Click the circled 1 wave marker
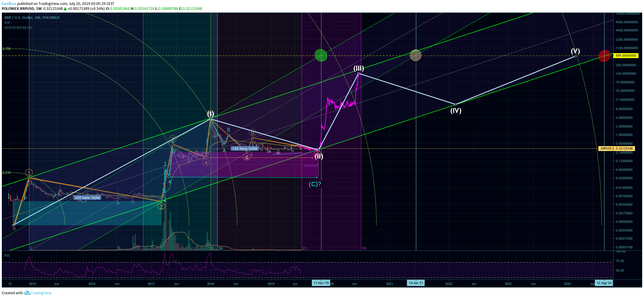The height and width of the screenshot is (298, 644). [29, 173]
